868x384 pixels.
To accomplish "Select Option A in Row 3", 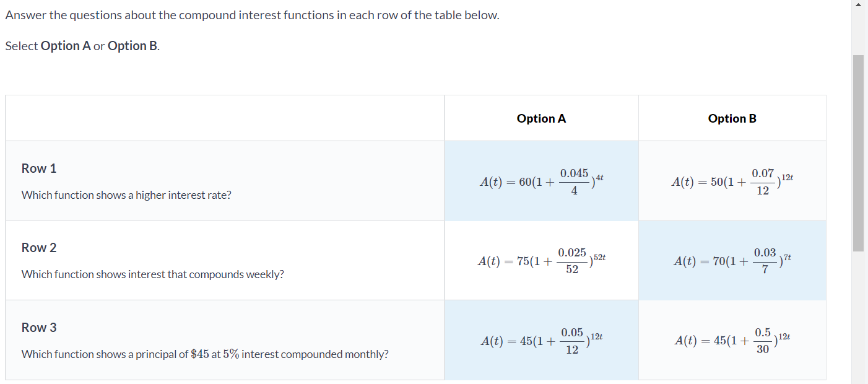I will [x=541, y=339].
